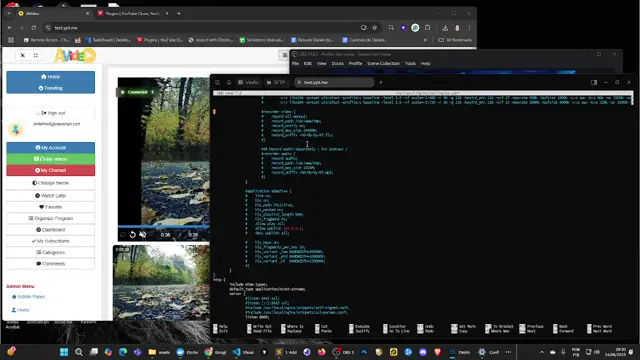
Task: Open the Profile menu in OBS
Action: tap(355, 64)
